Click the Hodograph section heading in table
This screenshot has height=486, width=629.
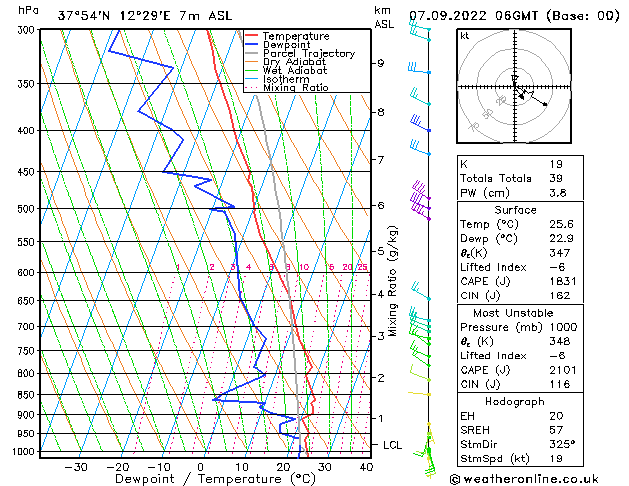(515, 402)
